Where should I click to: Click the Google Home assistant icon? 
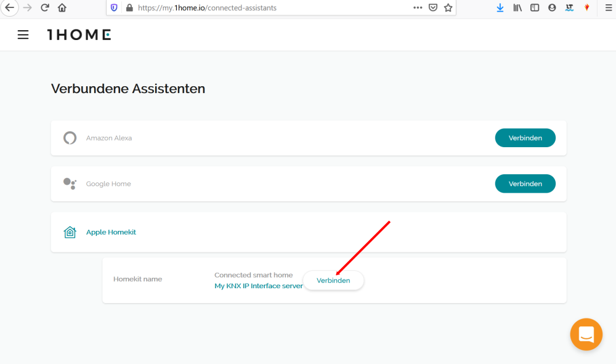click(70, 184)
